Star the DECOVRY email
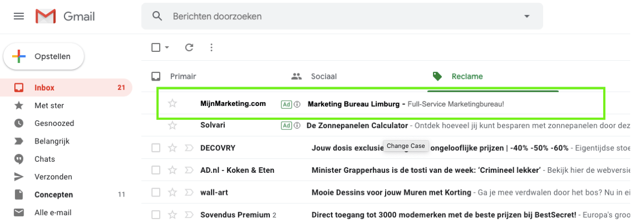644x223 pixels. (172, 148)
